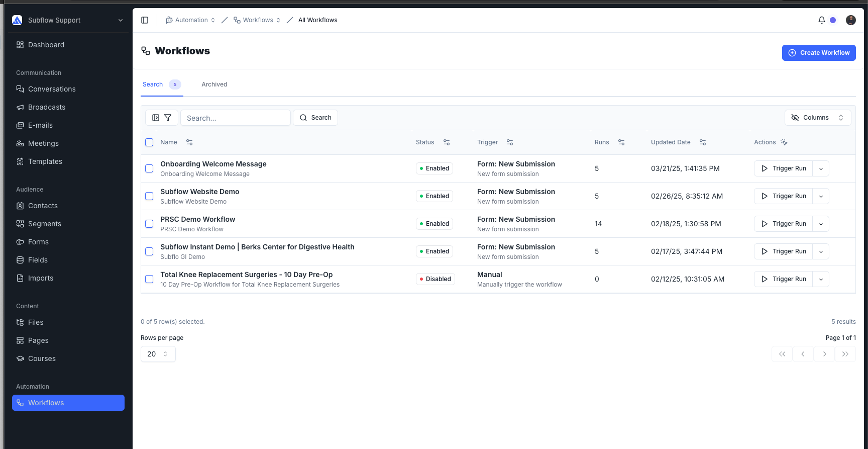The height and width of the screenshot is (449, 868).
Task: Switch to the Archived tab
Action: click(x=214, y=84)
